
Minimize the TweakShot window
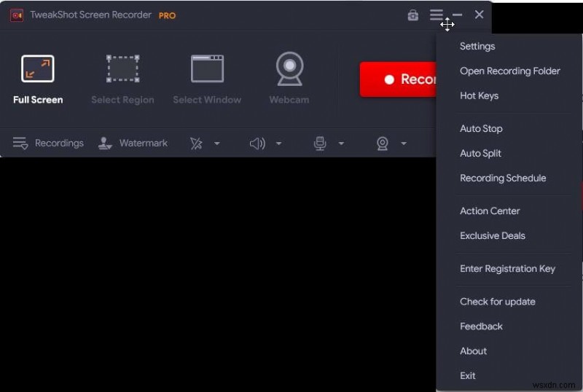(x=458, y=15)
